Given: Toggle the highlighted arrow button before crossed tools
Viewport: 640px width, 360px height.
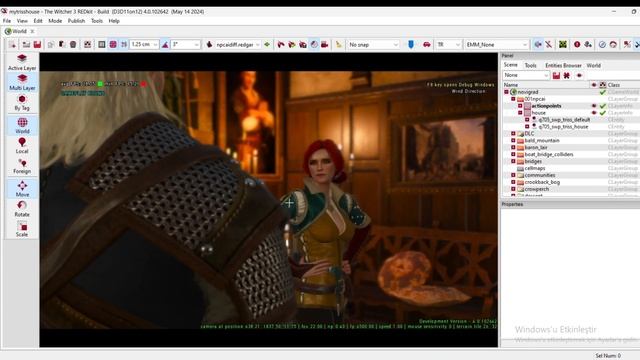Looking at the screenshot, I should pyautogui.click(x=538, y=44).
